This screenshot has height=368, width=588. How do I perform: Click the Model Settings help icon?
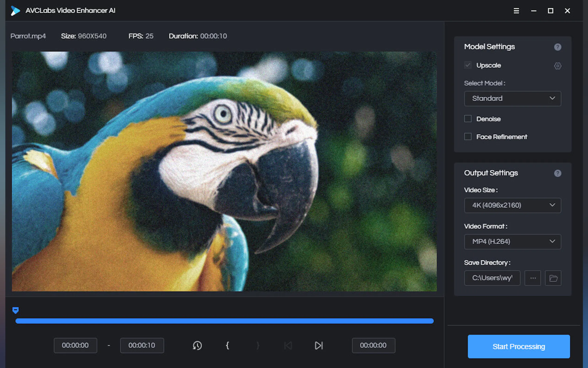(x=557, y=47)
